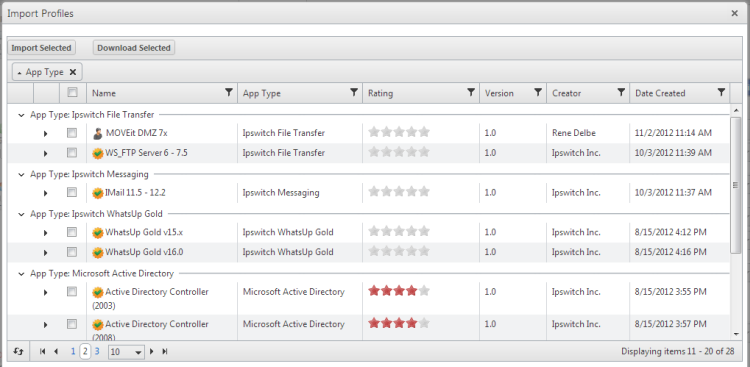Set star rating for IMail 11.5 - 12.2

[399, 192]
